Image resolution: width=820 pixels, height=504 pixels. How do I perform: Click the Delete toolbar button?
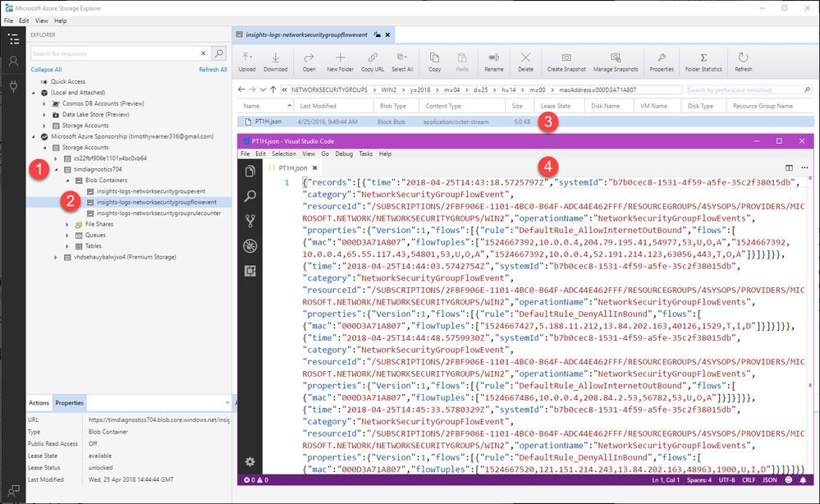click(525, 62)
